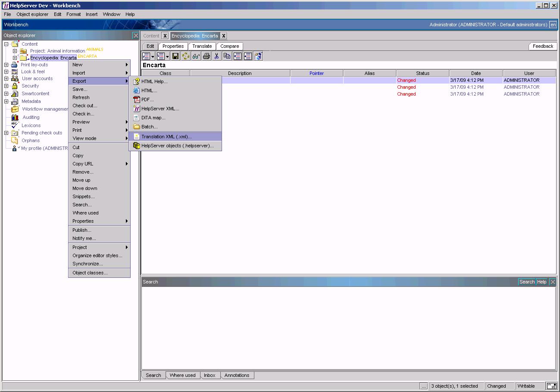Open the Preview submenu
This screenshot has height=392, width=560.
click(x=99, y=122)
